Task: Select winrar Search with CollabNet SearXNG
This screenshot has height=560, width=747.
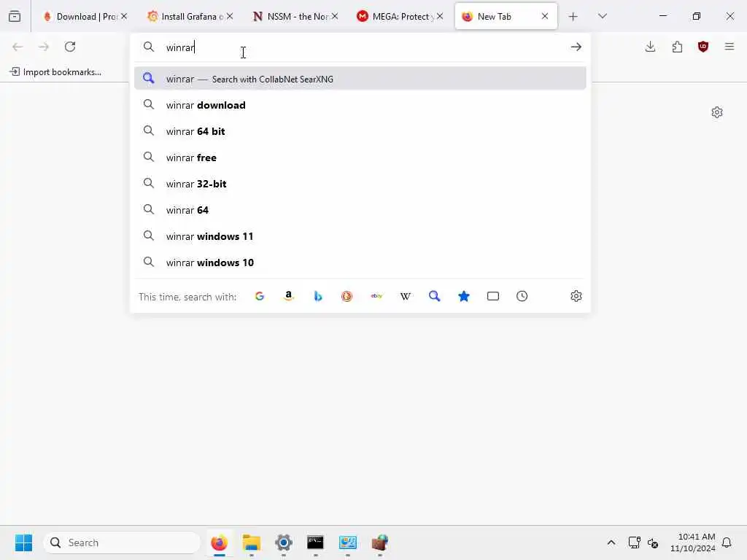Action: coord(360,79)
